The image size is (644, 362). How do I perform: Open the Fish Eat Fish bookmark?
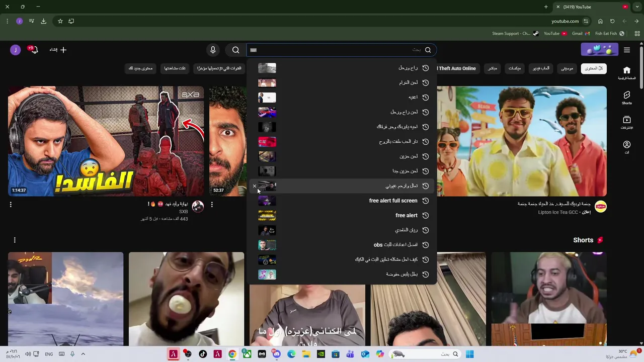610,34
